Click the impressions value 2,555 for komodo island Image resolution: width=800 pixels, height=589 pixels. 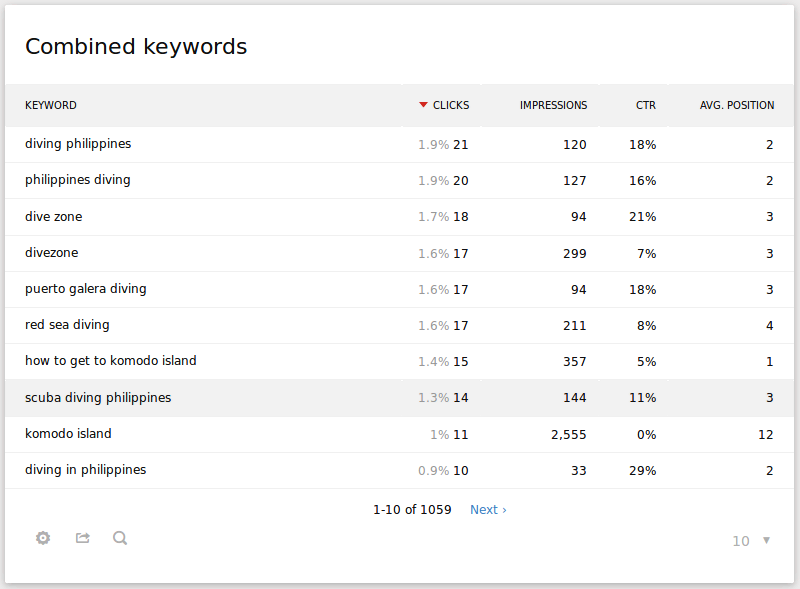(x=571, y=434)
